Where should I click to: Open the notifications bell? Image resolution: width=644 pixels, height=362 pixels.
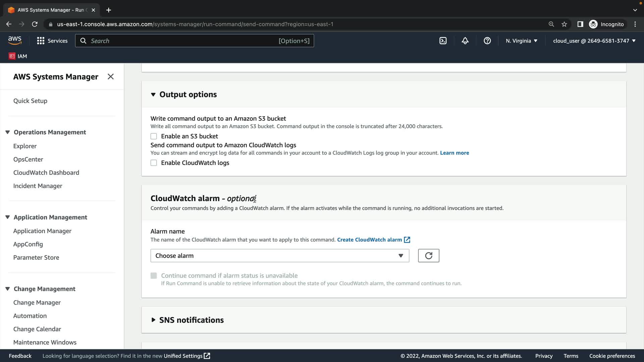(x=465, y=41)
